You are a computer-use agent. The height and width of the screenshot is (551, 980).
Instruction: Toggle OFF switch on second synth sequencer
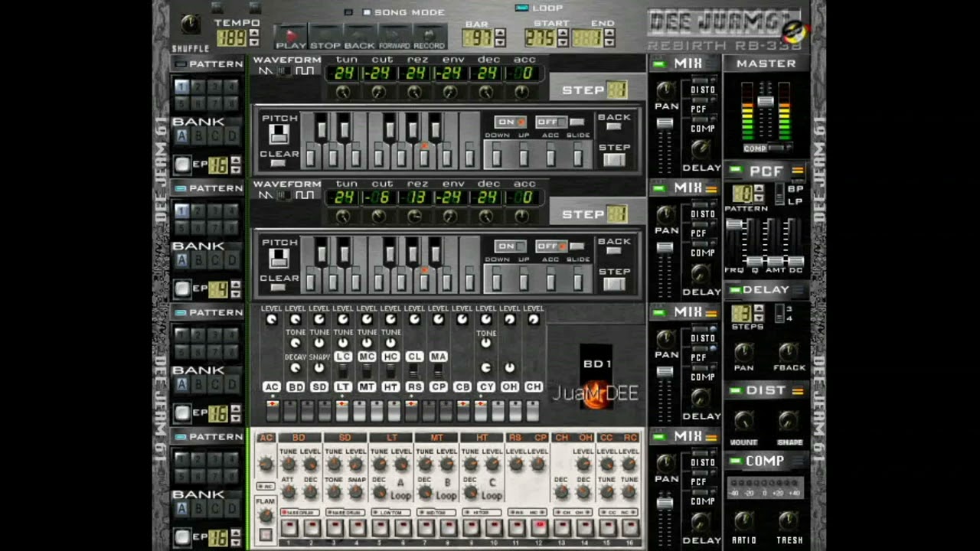coord(550,246)
